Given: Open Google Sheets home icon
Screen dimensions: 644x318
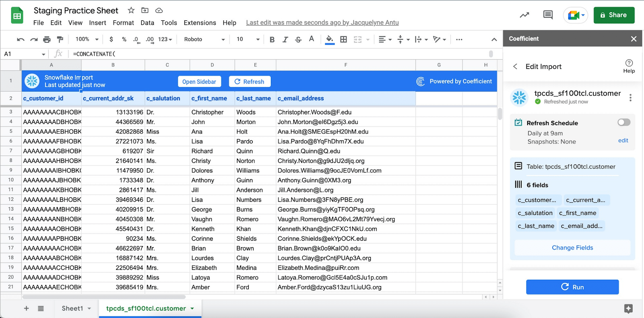Looking at the screenshot, I should (x=17, y=16).
